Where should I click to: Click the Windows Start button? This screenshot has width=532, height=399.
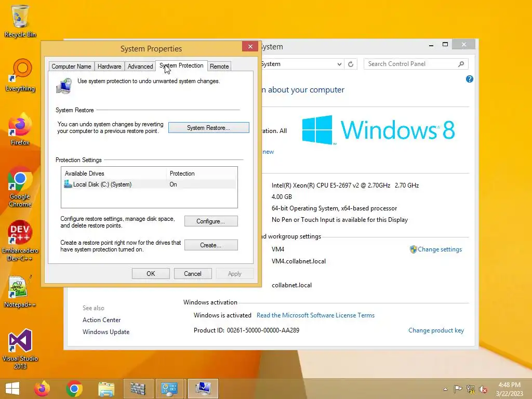[x=12, y=389]
